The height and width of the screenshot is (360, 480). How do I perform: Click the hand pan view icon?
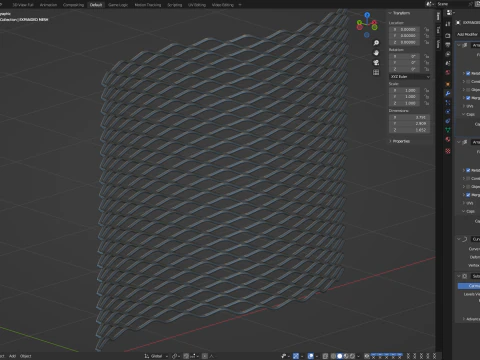(376, 53)
